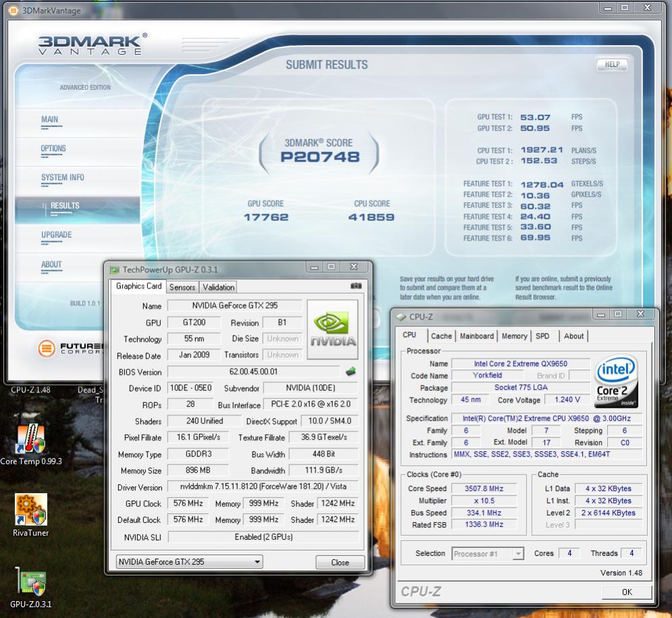The image size is (672, 618).
Task: Click the BIOS save chip icon in GPU-Z
Action: click(x=351, y=371)
